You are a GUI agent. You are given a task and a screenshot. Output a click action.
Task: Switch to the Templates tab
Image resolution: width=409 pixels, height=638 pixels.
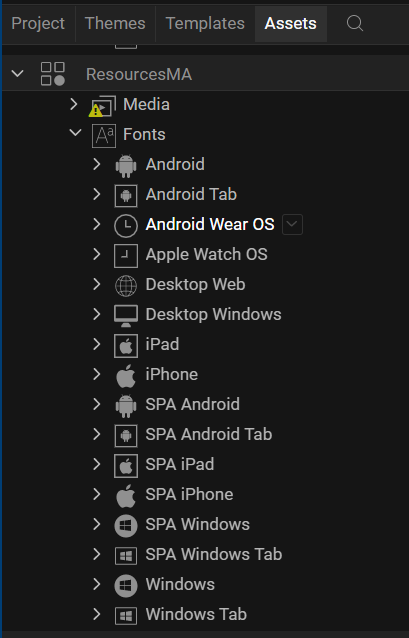pyautogui.click(x=205, y=24)
